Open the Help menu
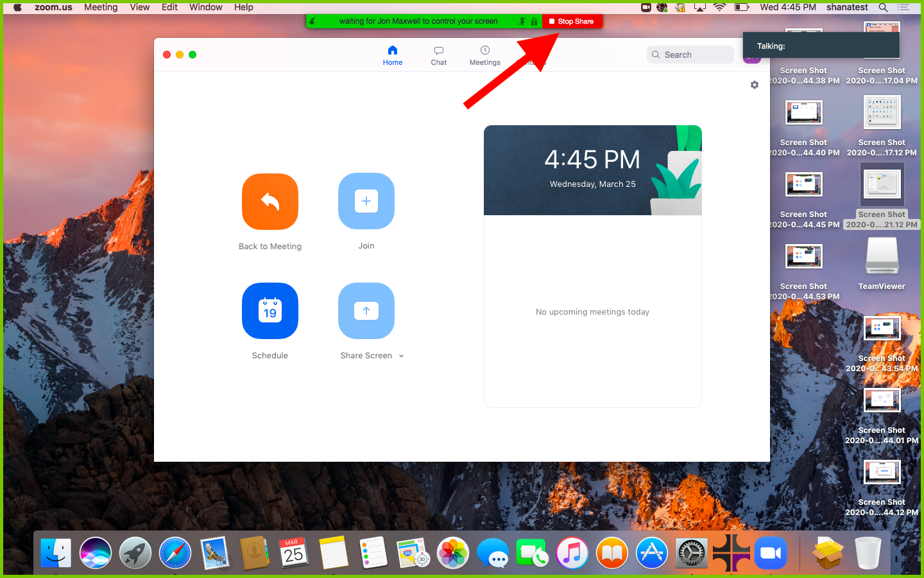924x578 pixels. (244, 7)
